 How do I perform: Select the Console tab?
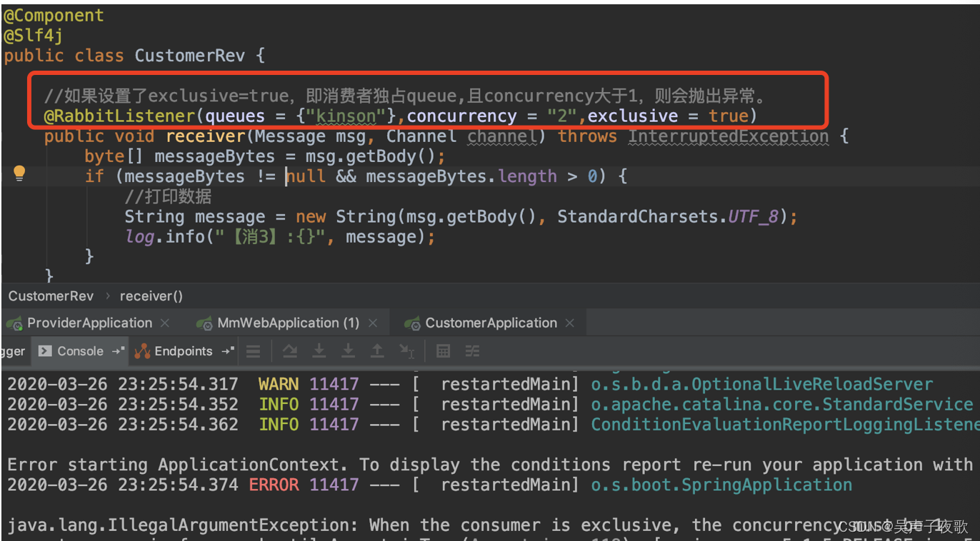[79, 350]
